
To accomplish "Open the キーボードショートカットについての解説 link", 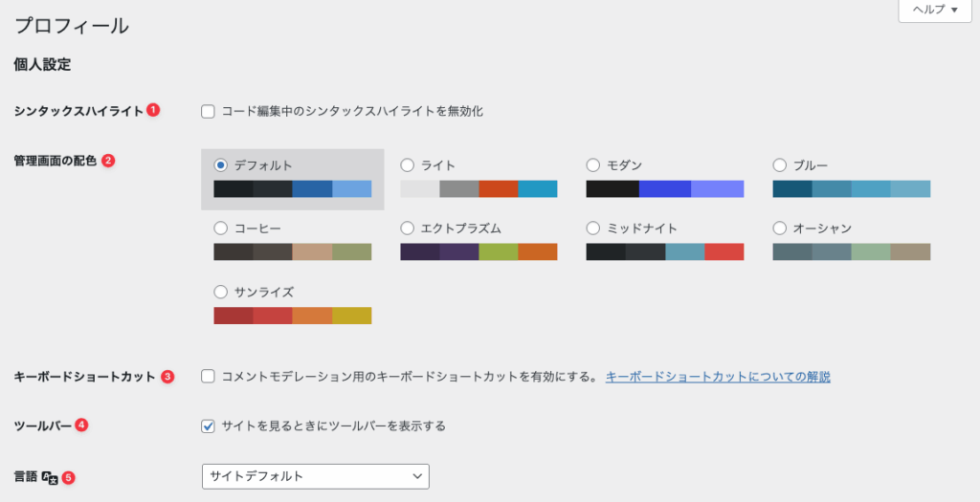I will [x=718, y=377].
